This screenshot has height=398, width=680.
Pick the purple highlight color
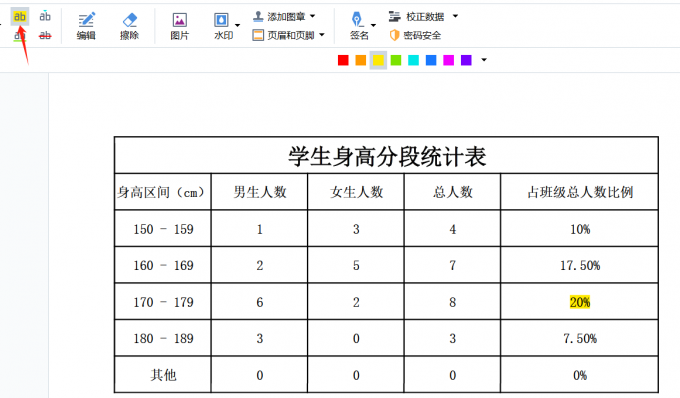click(466, 60)
